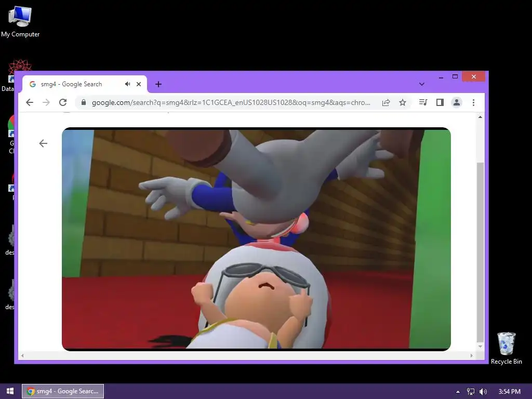Open the network tray icon
Viewport: 532px width, 399px height.
pyautogui.click(x=471, y=392)
